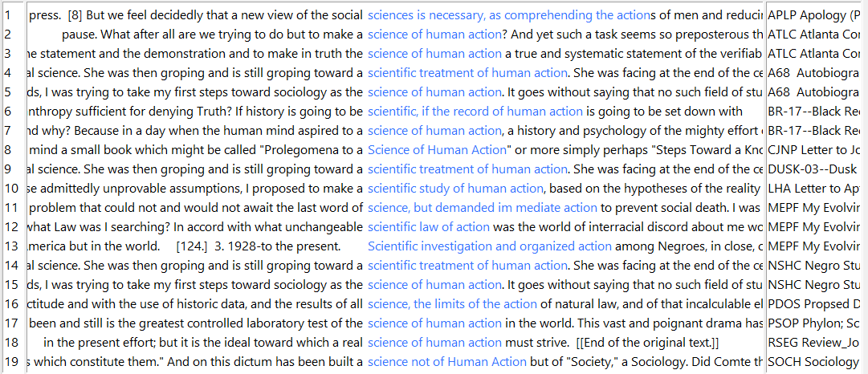Viewport: 868px width, 374px height.
Task: Select the 'scientific law of action' result
Action: (x=429, y=227)
